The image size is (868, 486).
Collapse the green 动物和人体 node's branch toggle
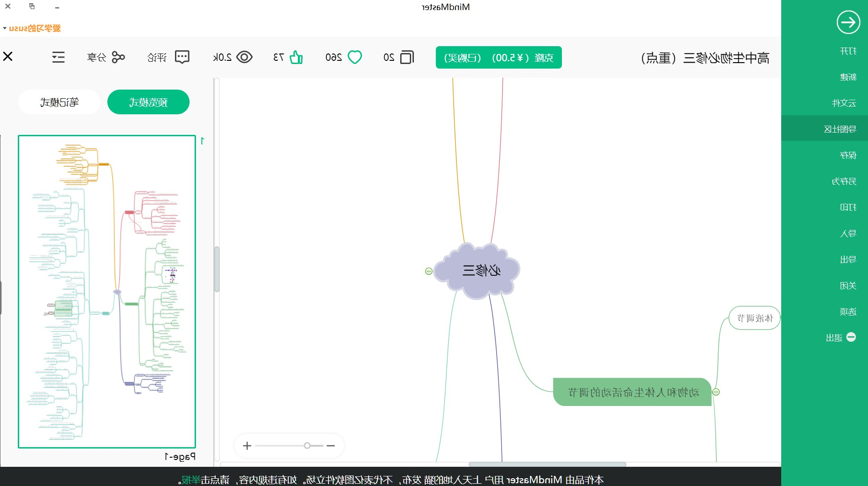pyautogui.click(x=716, y=392)
